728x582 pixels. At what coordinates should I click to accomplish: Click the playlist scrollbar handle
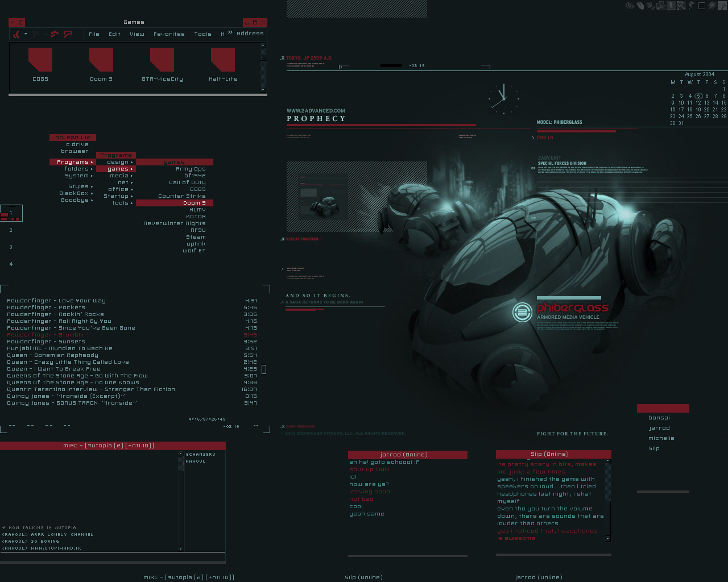(x=264, y=369)
